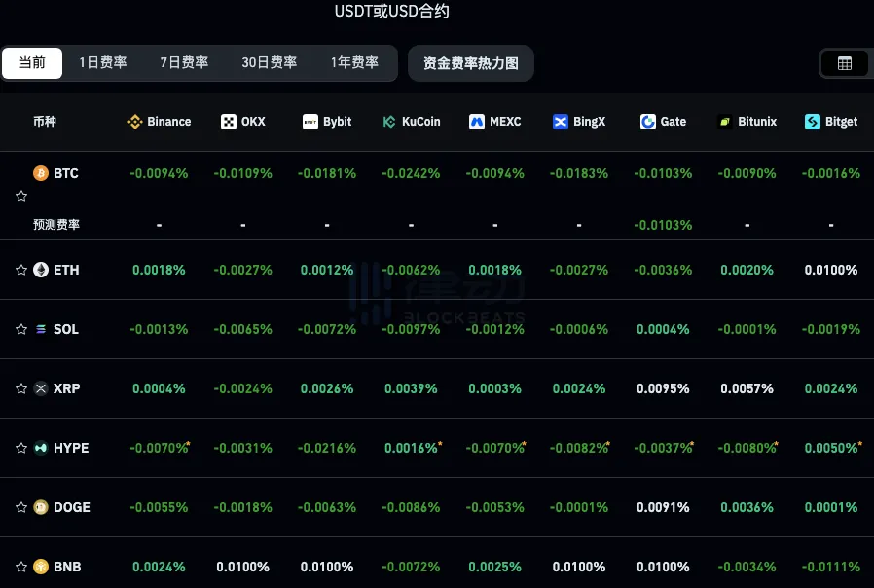
Task: Click the 币种 column header
Action: 45,122
